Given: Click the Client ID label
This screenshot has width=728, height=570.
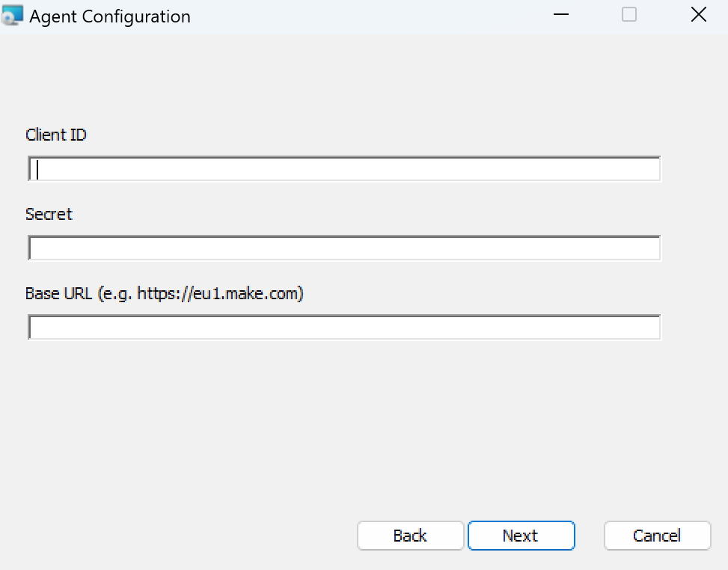Looking at the screenshot, I should coord(55,135).
